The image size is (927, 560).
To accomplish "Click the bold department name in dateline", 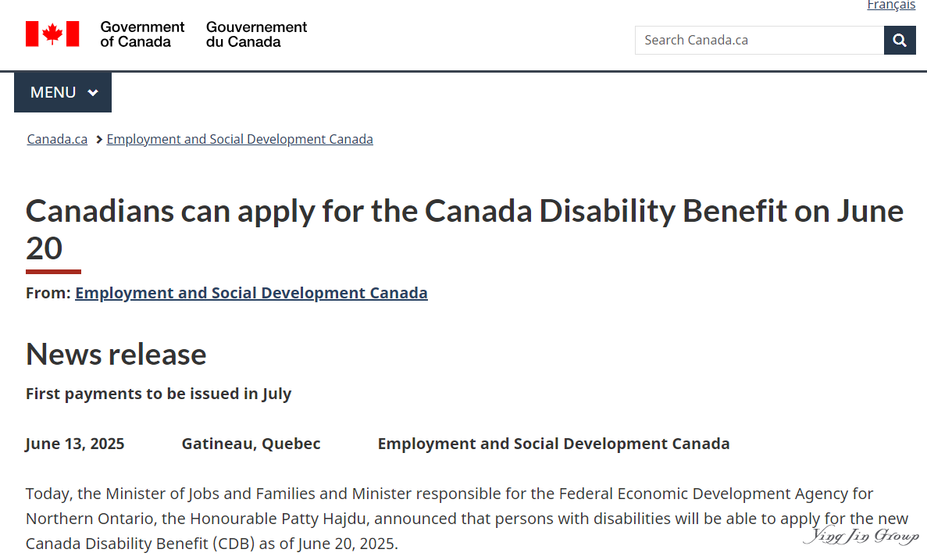I will [x=553, y=444].
